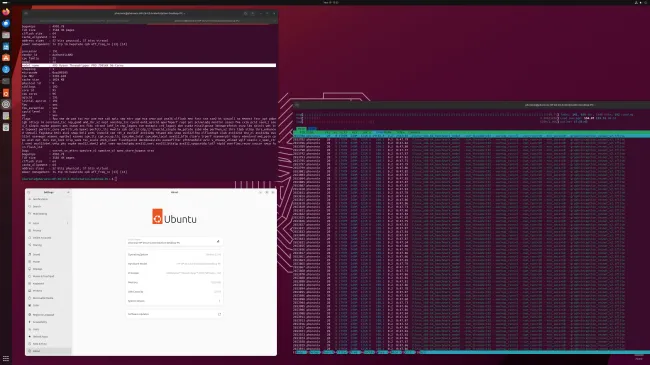Viewport: 650px width, 365px height.
Task: Open LibreOffice Writer from the dock
Action: pyautogui.click(x=6, y=46)
